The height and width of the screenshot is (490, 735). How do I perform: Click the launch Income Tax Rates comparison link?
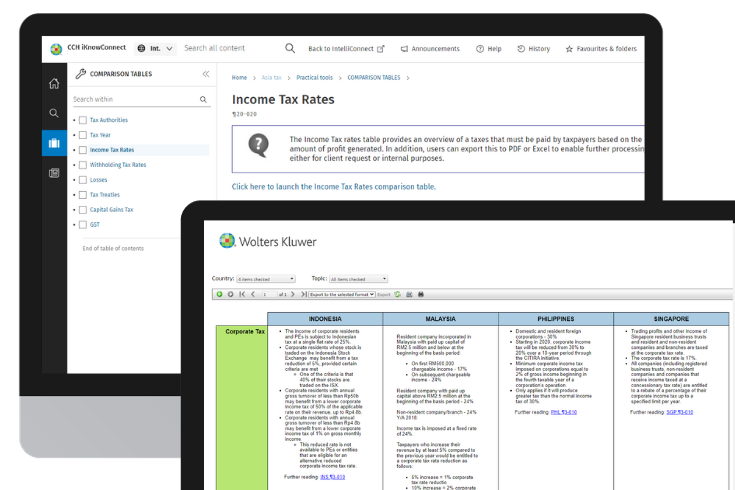tap(334, 187)
